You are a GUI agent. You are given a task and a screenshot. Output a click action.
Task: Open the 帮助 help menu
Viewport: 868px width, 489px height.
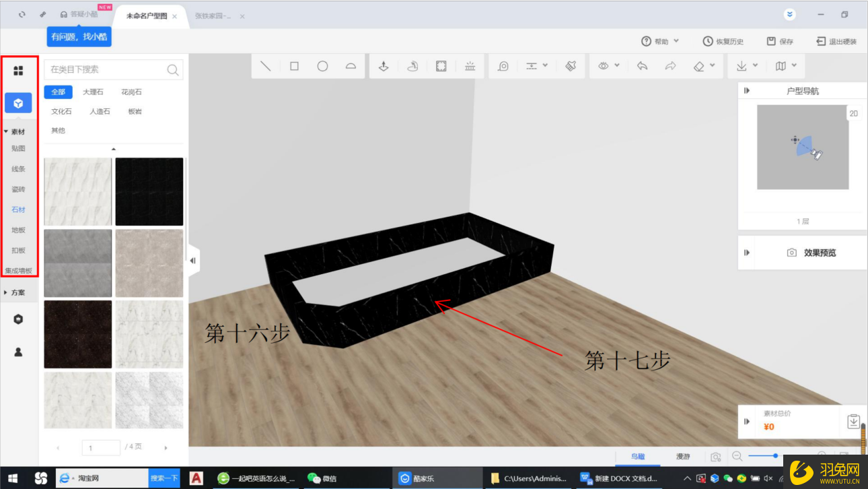point(660,41)
